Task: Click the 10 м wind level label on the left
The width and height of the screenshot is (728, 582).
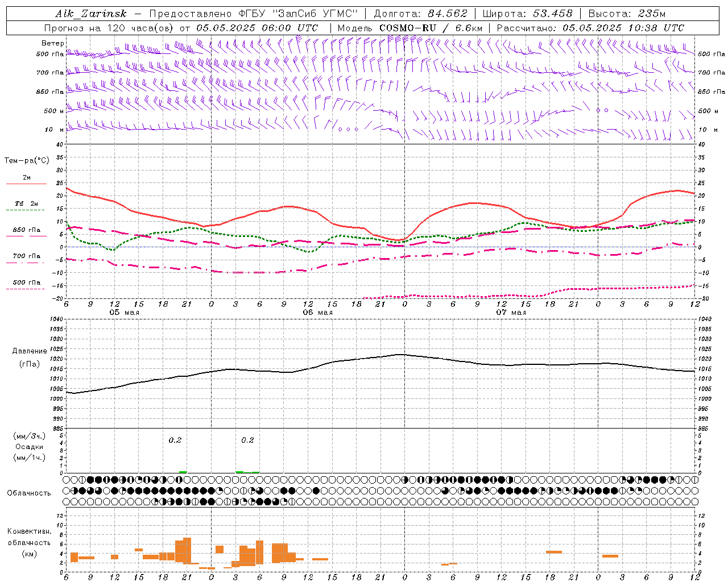Action: [x=55, y=130]
